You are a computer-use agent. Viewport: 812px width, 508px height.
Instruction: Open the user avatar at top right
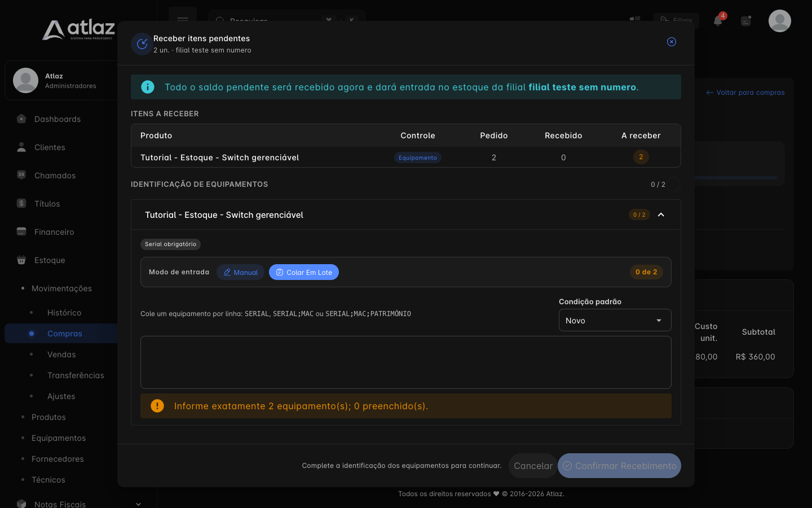point(780,21)
